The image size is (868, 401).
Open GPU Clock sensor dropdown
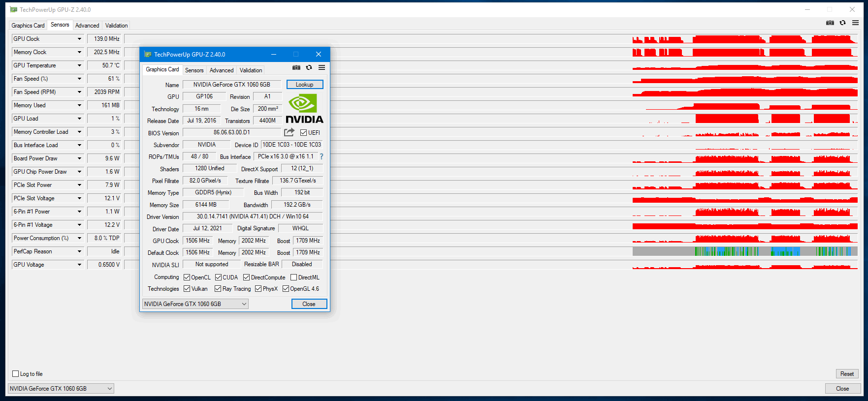click(79, 39)
